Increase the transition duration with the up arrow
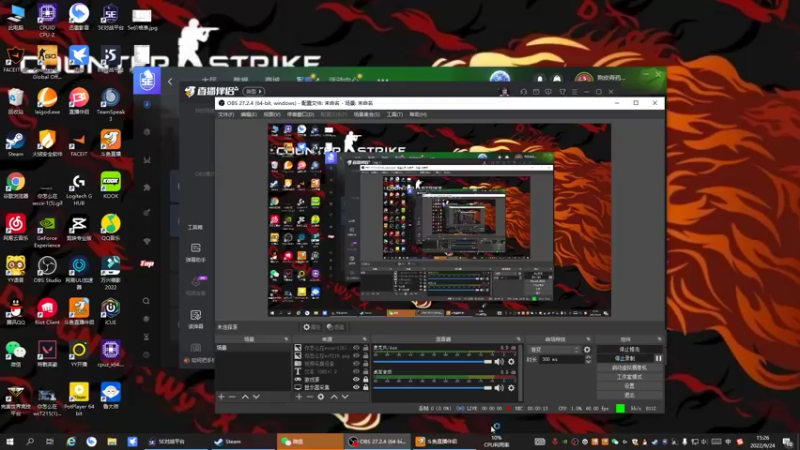 pyautogui.click(x=588, y=357)
